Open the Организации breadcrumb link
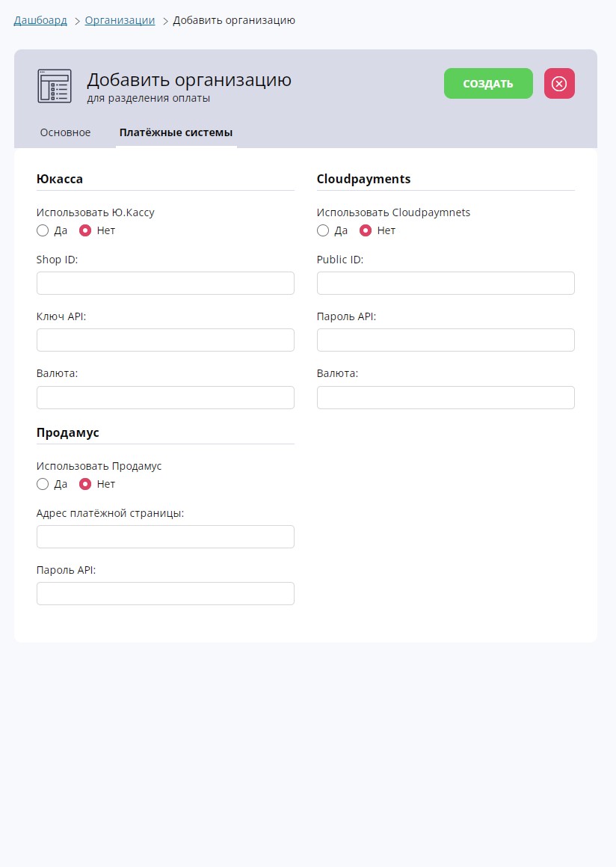The width and height of the screenshot is (616, 867). pos(120,20)
